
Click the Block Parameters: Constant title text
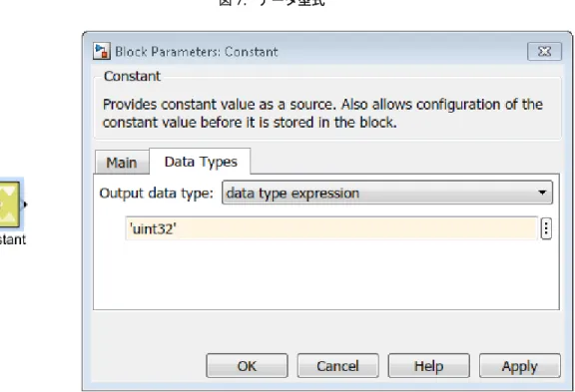click(x=197, y=52)
